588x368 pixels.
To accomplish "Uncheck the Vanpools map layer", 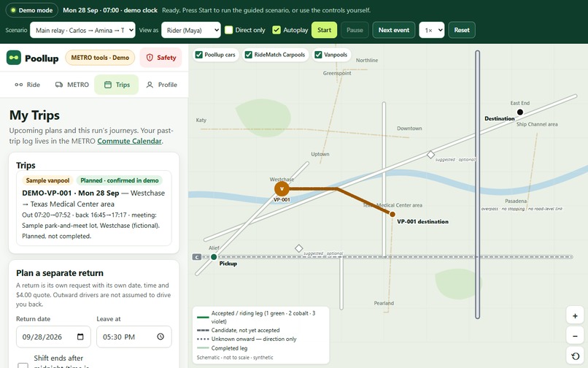I will pos(318,55).
